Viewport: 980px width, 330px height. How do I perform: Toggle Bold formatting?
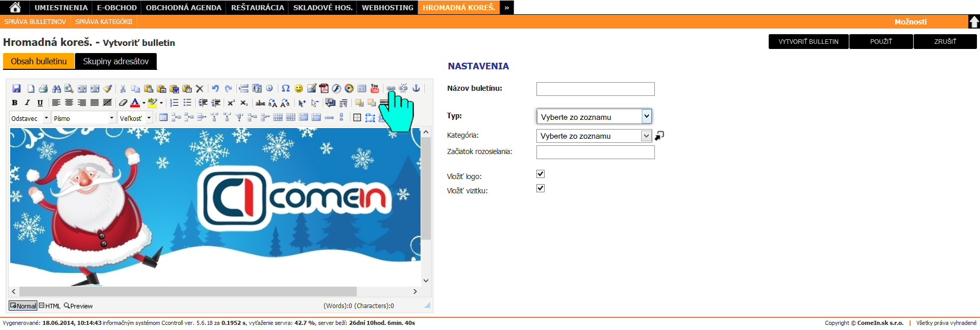[14, 103]
